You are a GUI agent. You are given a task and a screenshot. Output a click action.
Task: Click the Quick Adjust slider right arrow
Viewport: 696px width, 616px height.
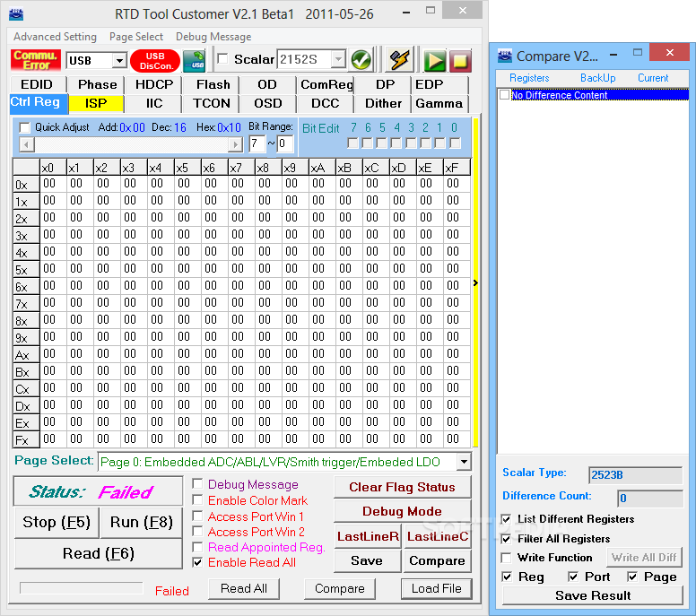pyautogui.click(x=236, y=144)
